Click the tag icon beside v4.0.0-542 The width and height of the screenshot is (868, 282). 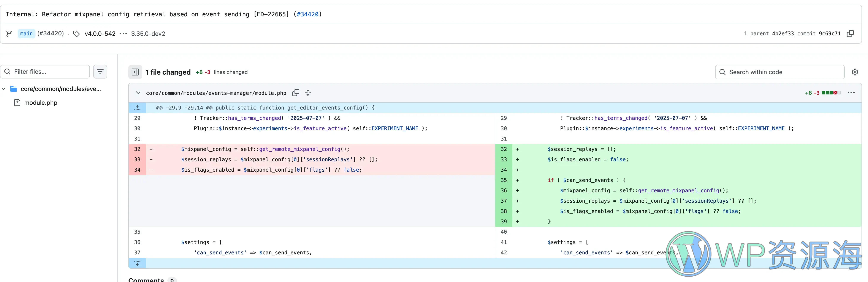(x=76, y=34)
